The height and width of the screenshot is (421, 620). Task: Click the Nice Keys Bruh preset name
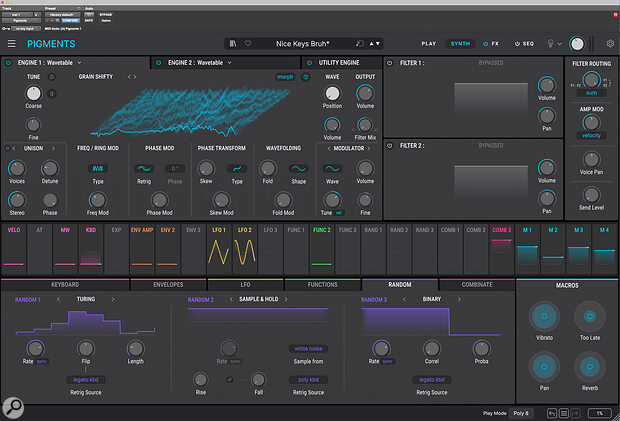click(x=302, y=44)
